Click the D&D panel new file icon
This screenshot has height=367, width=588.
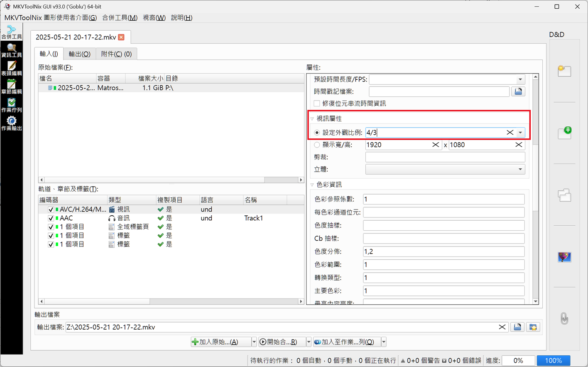point(564,71)
